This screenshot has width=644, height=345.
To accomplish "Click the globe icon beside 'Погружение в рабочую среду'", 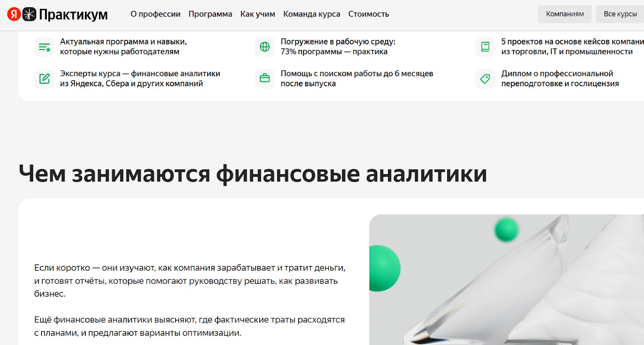I will (265, 47).
